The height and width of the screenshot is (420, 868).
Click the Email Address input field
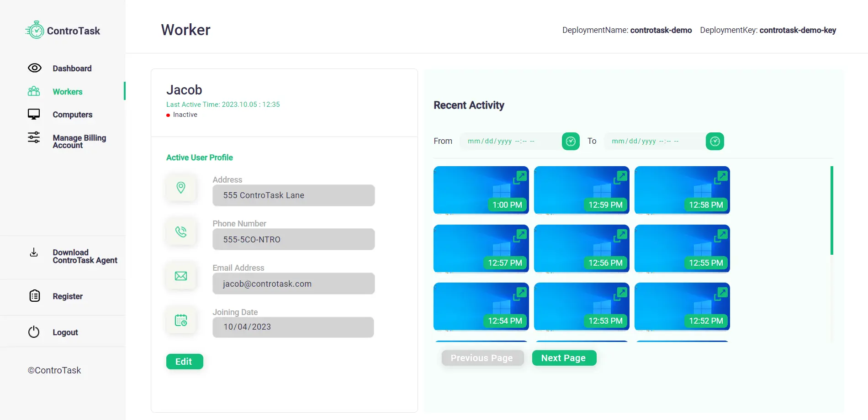point(293,283)
